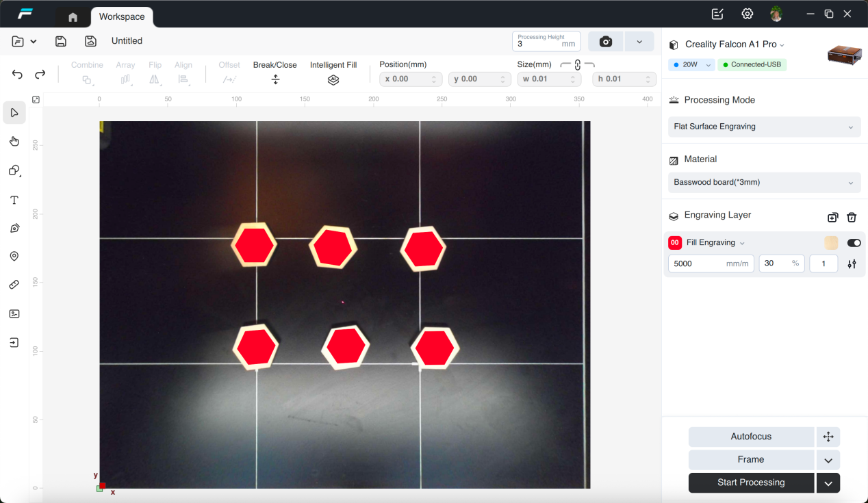The height and width of the screenshot is (503, 868).
Task: Click the red 00 layer color badge
Action: 675,243
